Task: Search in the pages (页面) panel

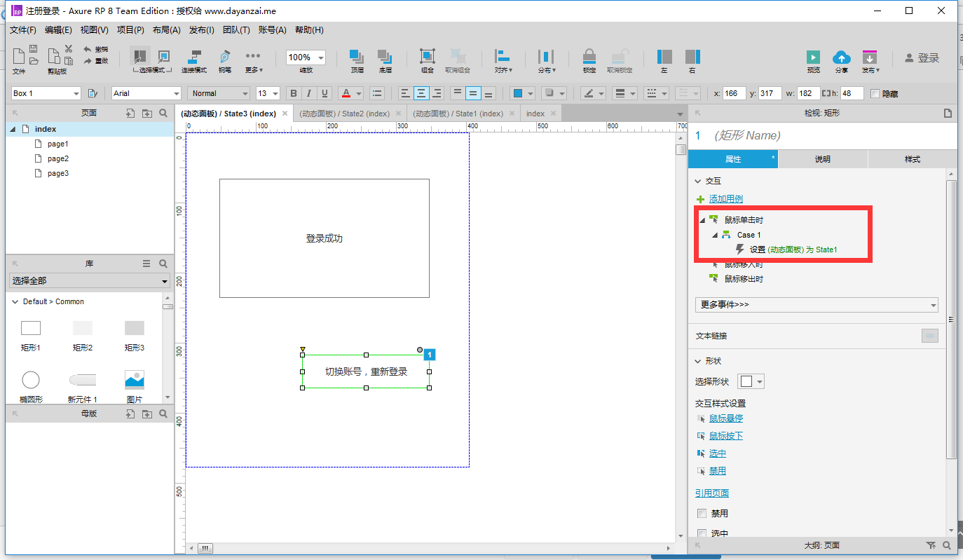Action: 163,113
